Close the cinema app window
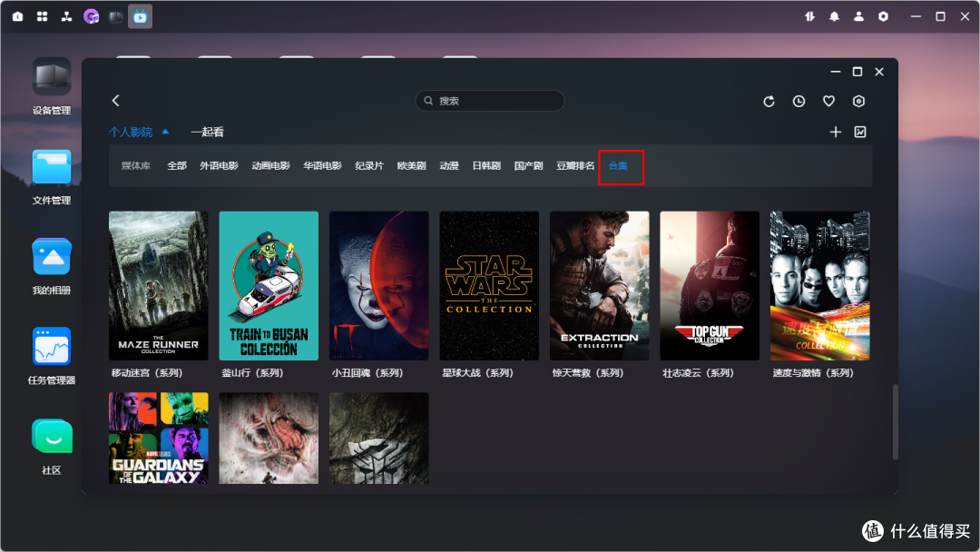This screenshot has width=980, height=552. click(x=879, y=72)
